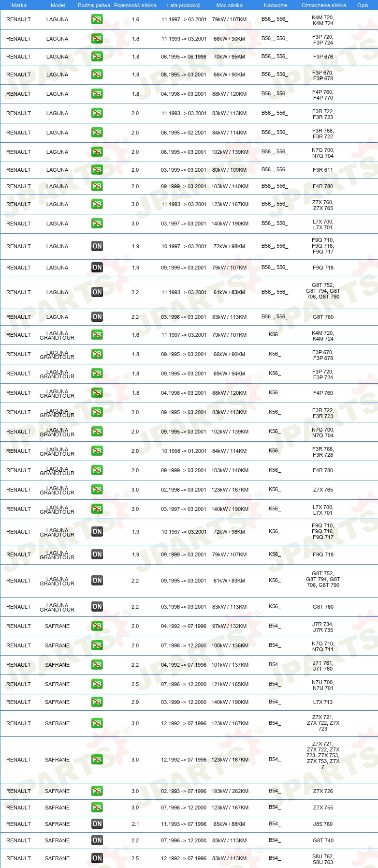378x868 pixels.
Task: Click the Rodzaj paliwa column header
Action: point(94,5)
